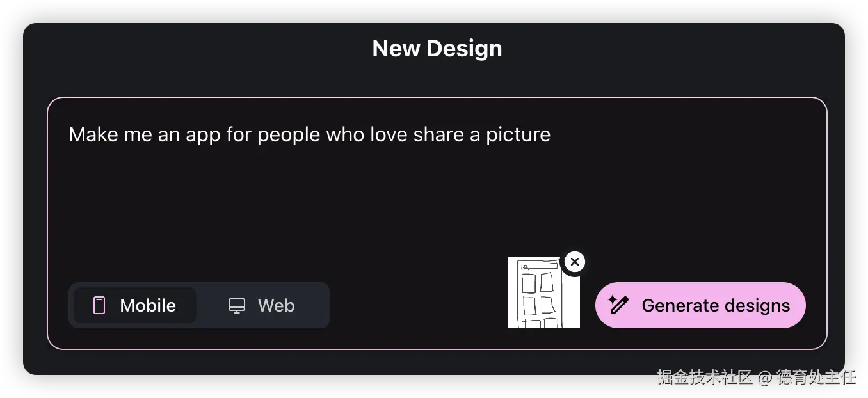The image size is (868, 398).
Task: Click the word "app" in the prompt
Action: (203, 136)
